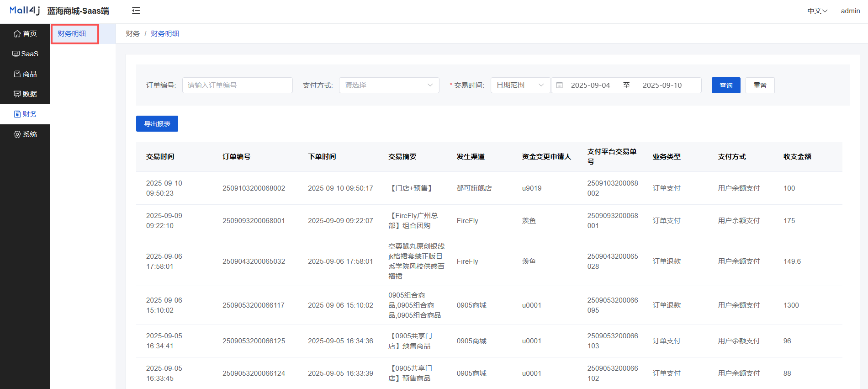868x389 pixels.
Task: Click the 财务明细 breadcrumb
Action: [165, 34]
